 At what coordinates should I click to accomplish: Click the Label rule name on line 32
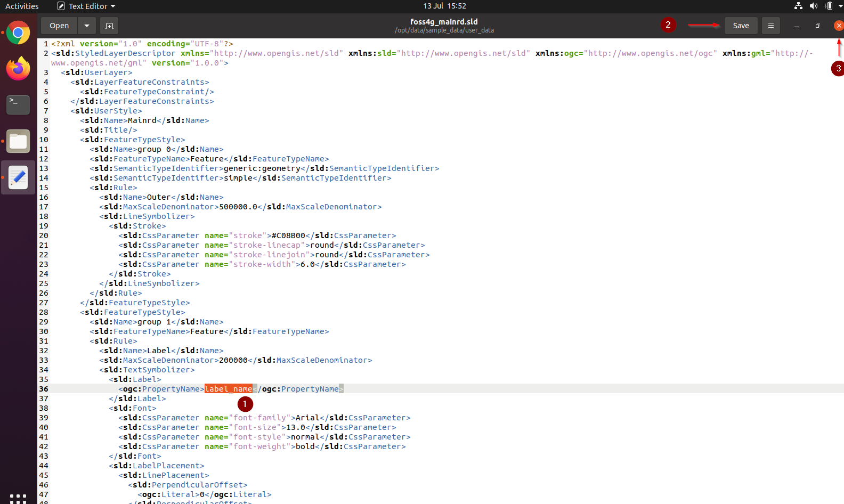point(159,351)
